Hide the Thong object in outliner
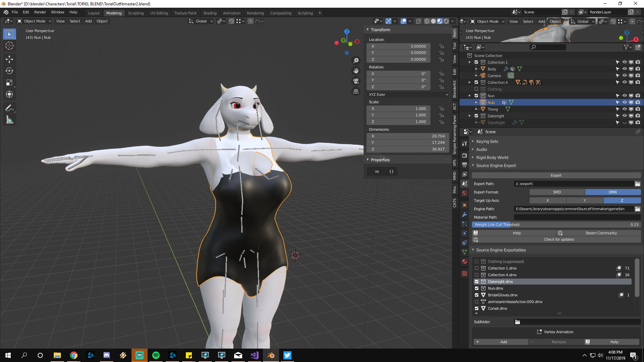Viewport: 644px width, 362px height. [625, 109]
